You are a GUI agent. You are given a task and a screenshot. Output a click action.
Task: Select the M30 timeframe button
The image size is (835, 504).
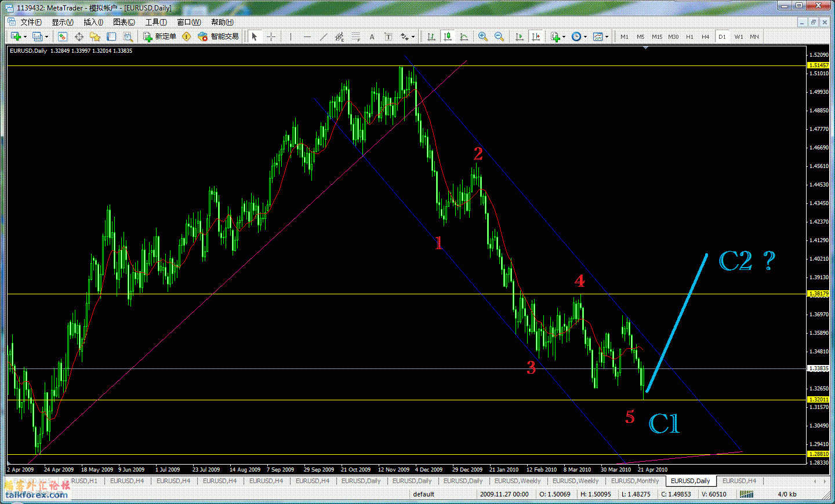pos(673,36)
